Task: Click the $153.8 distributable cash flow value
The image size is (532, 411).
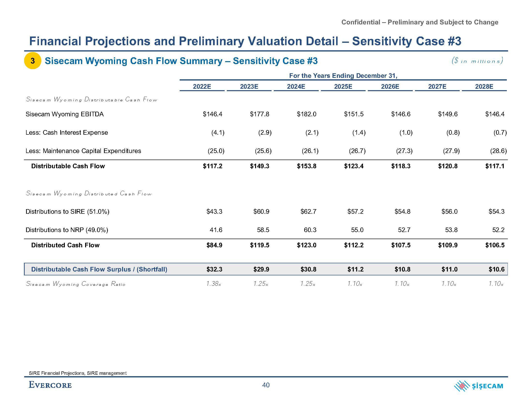Action: point(306,166)
